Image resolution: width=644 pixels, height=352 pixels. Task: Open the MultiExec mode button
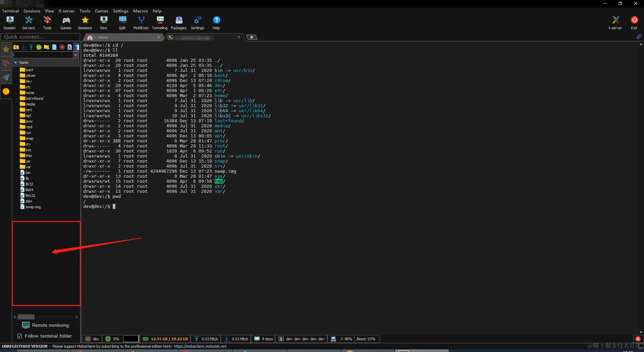[x=141, y=23]
